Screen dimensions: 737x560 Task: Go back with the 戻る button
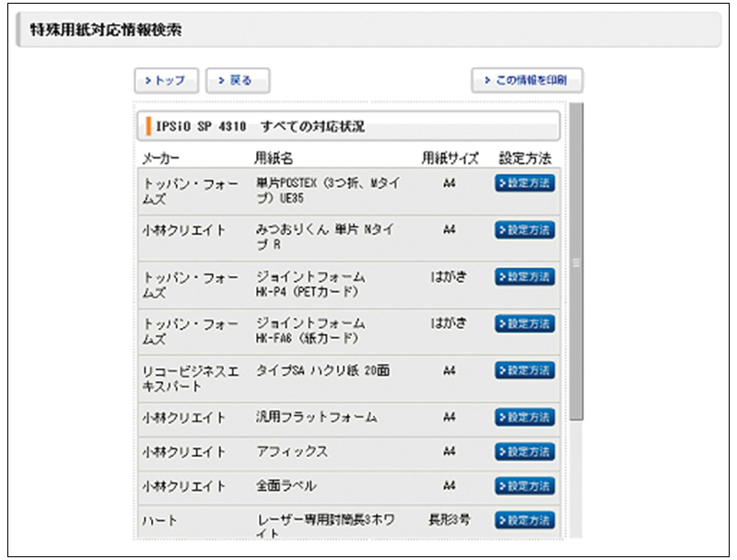click(x=237, y=80)
